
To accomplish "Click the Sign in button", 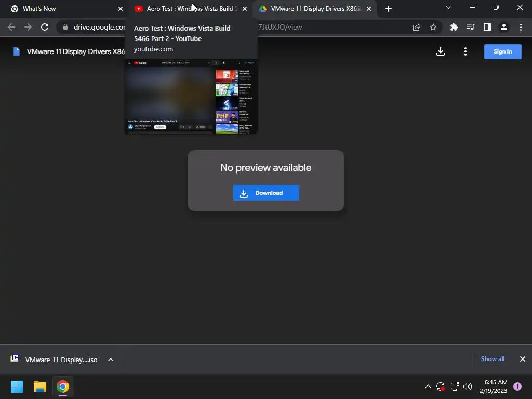I will pos(503,51).
